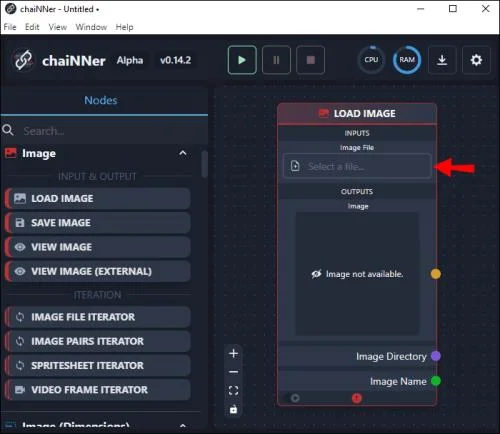500x434 pixels.
Task: Click the Select a file input field
Action: (357, 166)
